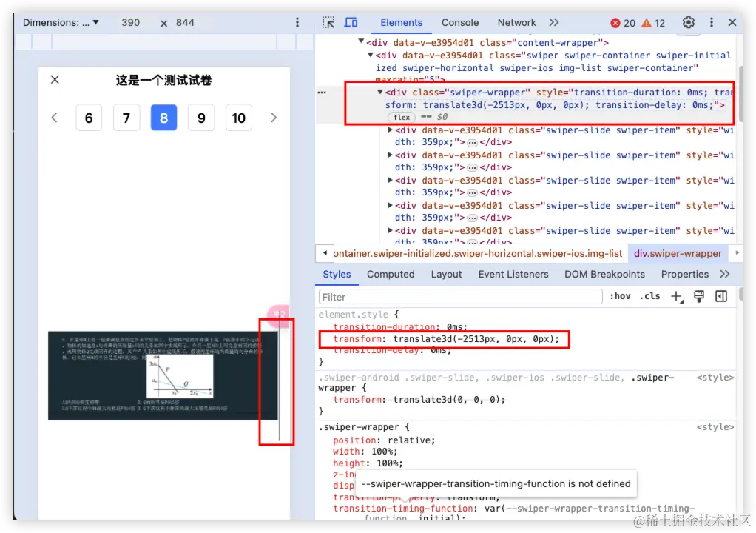Select highlighted question number 8
The image size is (756, 533).
click(x=164, y=118)
